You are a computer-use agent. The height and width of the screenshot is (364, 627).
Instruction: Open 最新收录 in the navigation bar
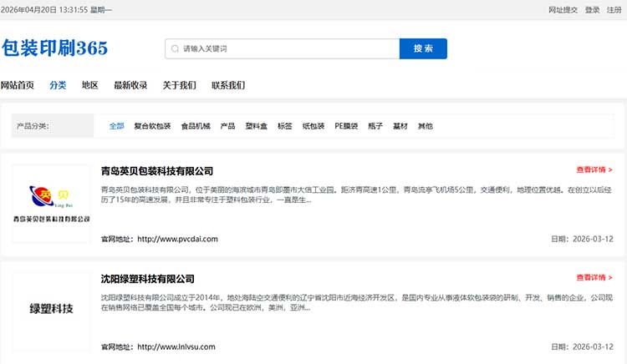point(130,85)
